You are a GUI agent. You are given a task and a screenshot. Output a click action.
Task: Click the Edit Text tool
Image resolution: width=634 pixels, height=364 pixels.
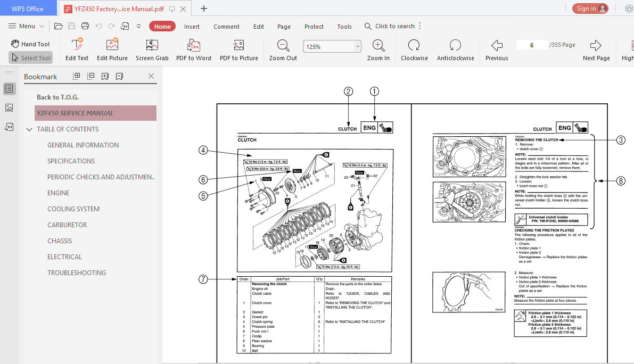[77, 49]
